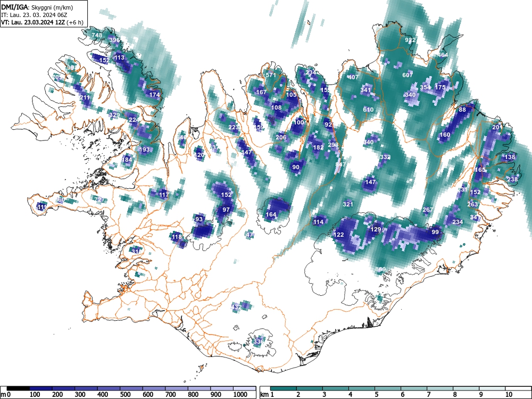Screen dimensions: 532x399
Task: Click the 'DMI/IGA: Skyggni (m/km)' title text
Action: coord(37,7)
